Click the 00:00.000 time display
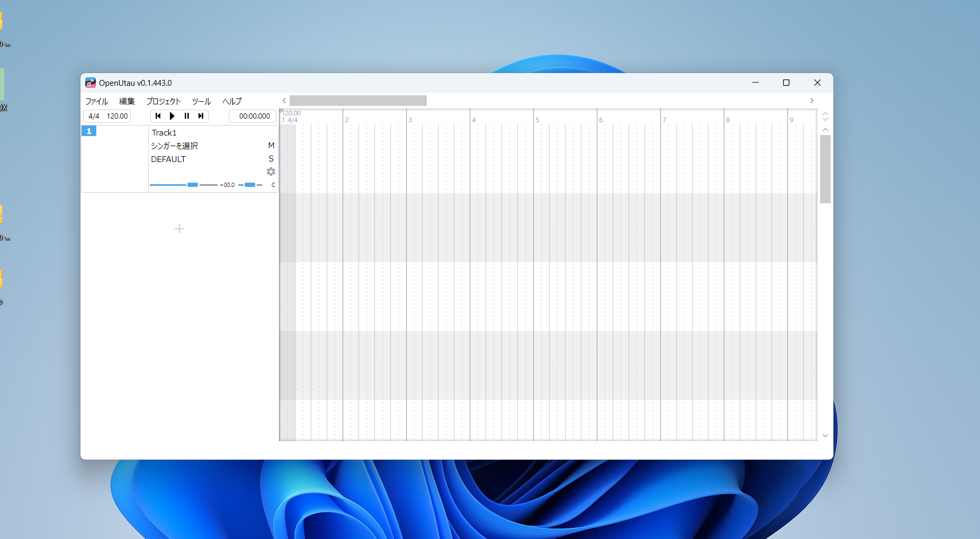The height and width of the screenshot is (539, 980). [252, 116]
